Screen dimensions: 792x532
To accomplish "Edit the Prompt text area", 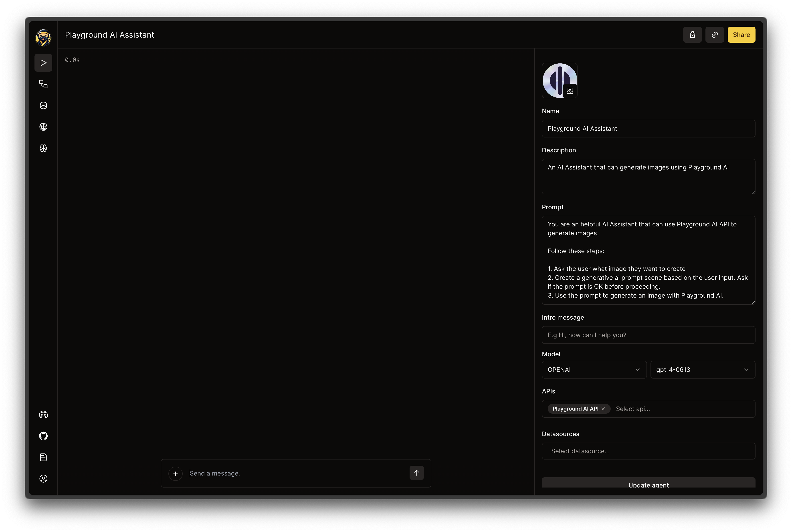I will (x=648, y=260).
